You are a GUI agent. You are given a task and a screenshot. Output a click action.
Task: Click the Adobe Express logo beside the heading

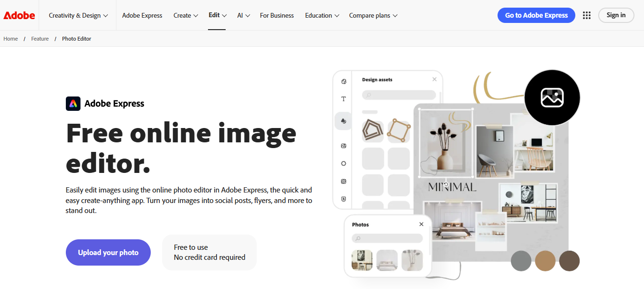click(x=73, y=103)
